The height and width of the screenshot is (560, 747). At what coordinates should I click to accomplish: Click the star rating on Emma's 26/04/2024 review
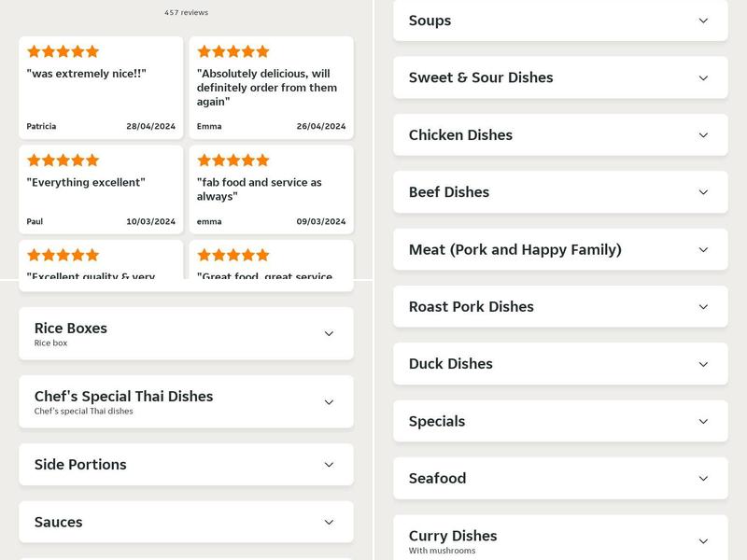point(233,52)
